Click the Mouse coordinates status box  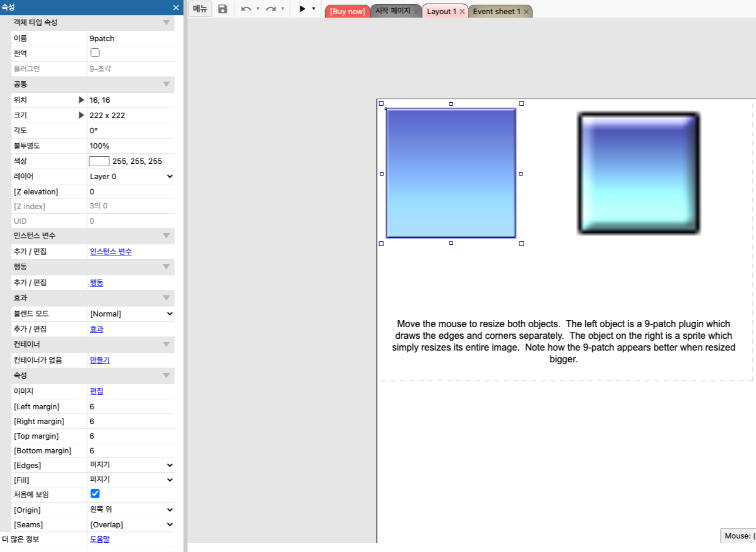738,536
